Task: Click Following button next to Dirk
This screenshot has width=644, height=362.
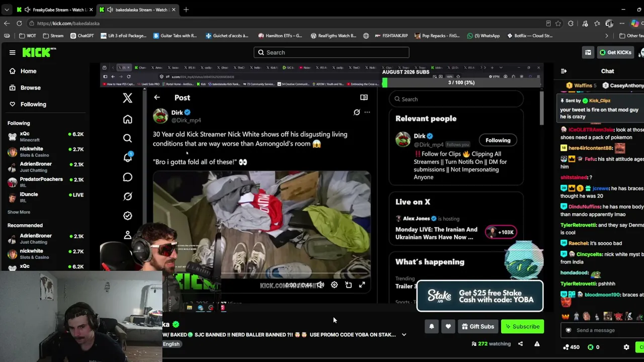Action: pos(498,140)
